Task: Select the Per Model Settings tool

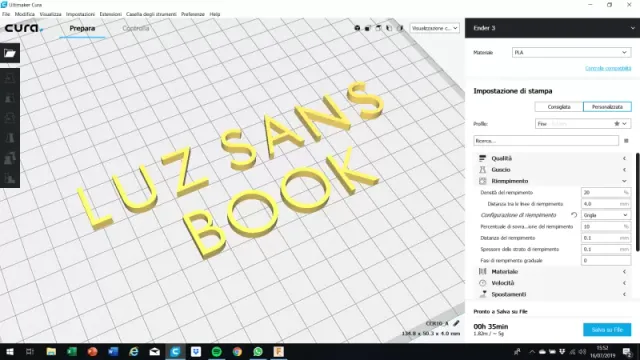Action: click(10, 158)
